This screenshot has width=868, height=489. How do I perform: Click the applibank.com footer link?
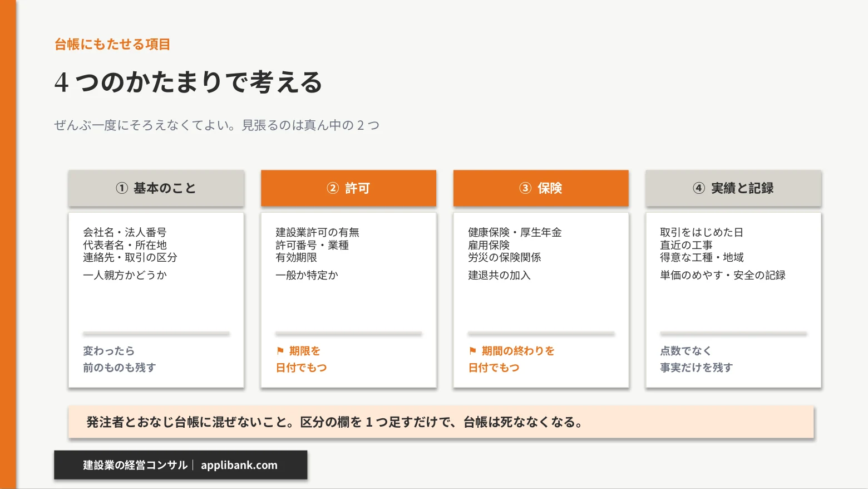click(239, 465)
